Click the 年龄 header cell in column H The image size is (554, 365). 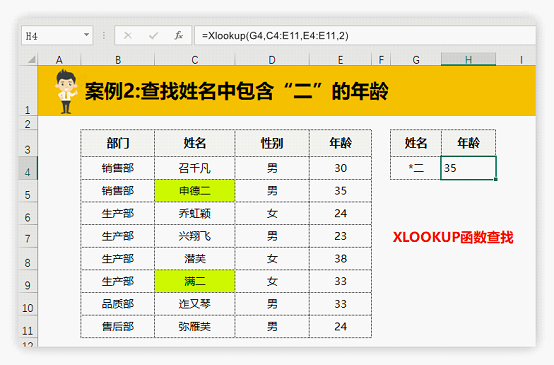(x=468, y=143)
